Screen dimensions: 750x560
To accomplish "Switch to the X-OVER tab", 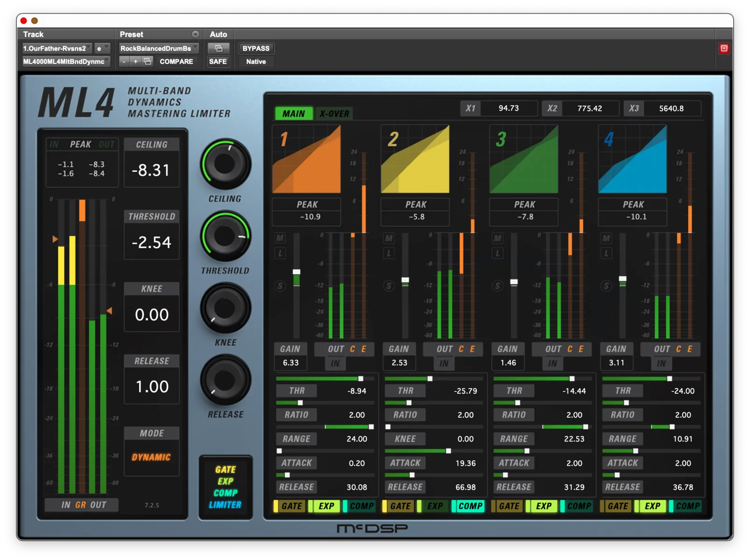I will 333,113.
